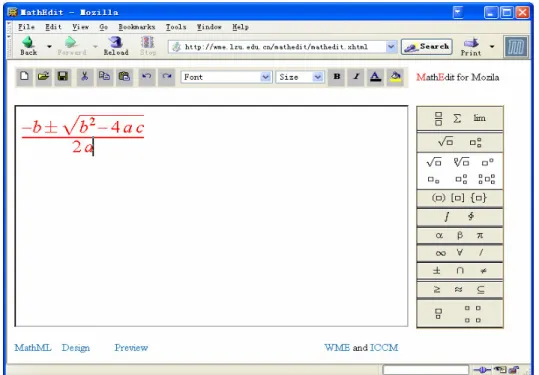Insert parentheses bracket template
The width and height of the screenshot is (539, 375).
(x=438, y=198)
